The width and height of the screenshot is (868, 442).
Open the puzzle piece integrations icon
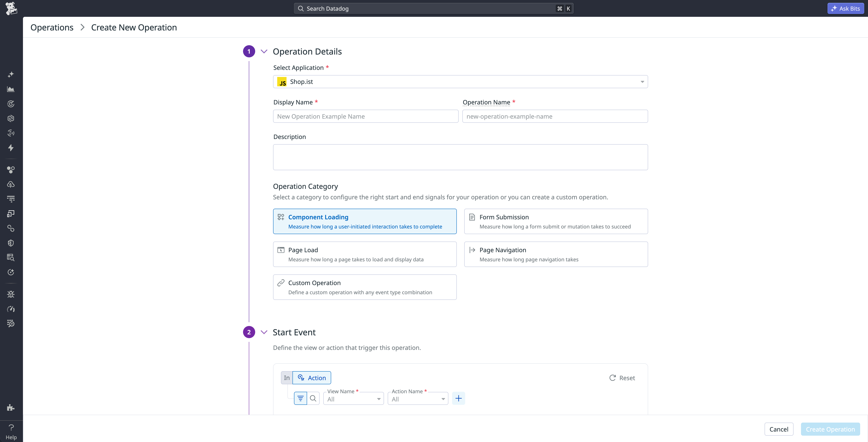(11, 408)
